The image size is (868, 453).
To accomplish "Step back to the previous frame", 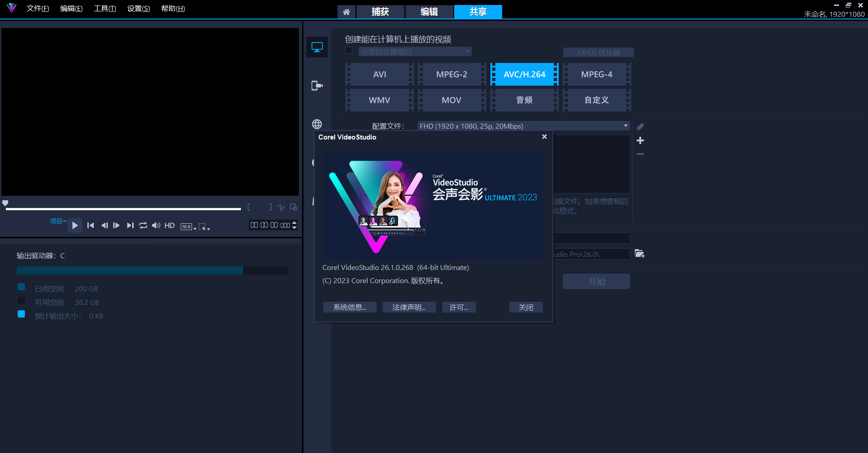I will pos(104,225).
